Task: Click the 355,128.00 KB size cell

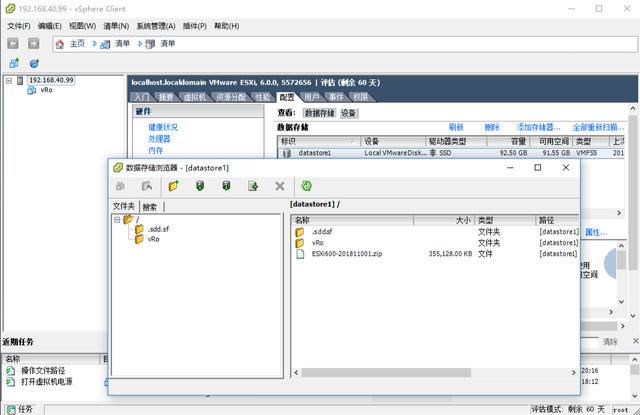Action: [x=450, y=254]
